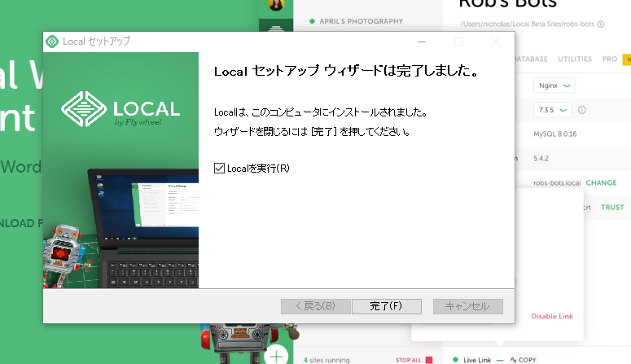
Task: Click the user avatar in Local sidebar
Action: click(x=276, y=5)
